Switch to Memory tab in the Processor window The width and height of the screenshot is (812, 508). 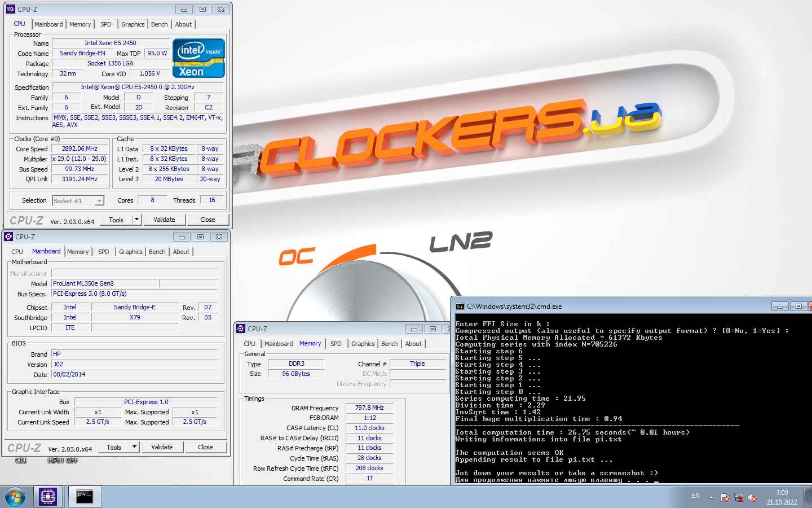tap(80, 24)
